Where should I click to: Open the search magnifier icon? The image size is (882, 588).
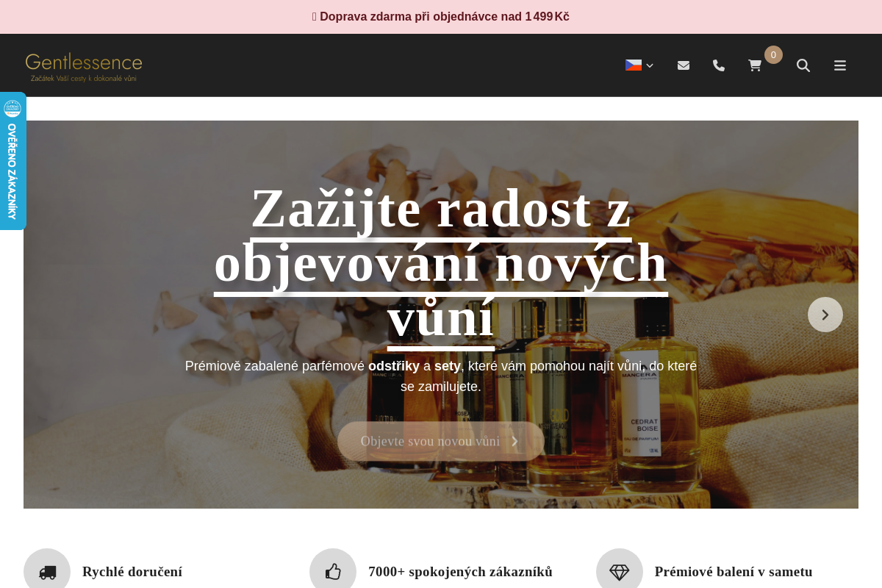(803, 65)
